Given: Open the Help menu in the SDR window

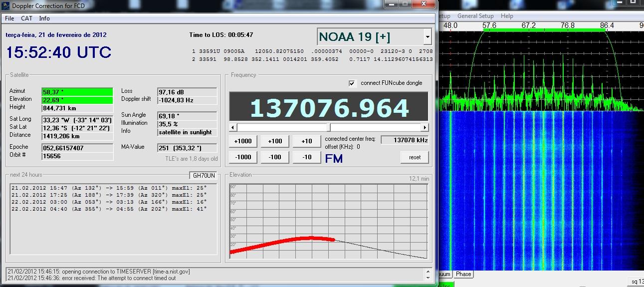Looking at the screenshot, I should pyautogui.click(x=507, y=16).
